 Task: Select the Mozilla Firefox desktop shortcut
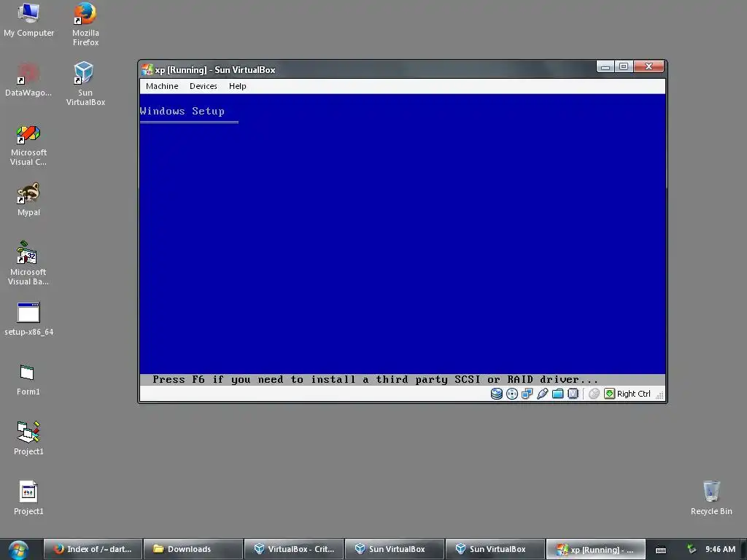point(86,24)
